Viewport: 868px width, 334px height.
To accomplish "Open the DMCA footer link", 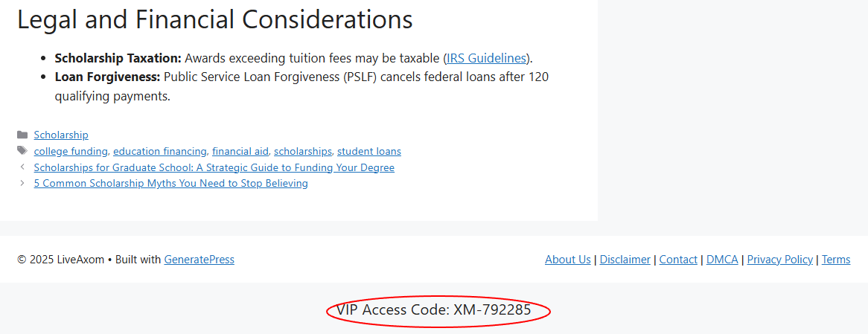I will (722, 260).
